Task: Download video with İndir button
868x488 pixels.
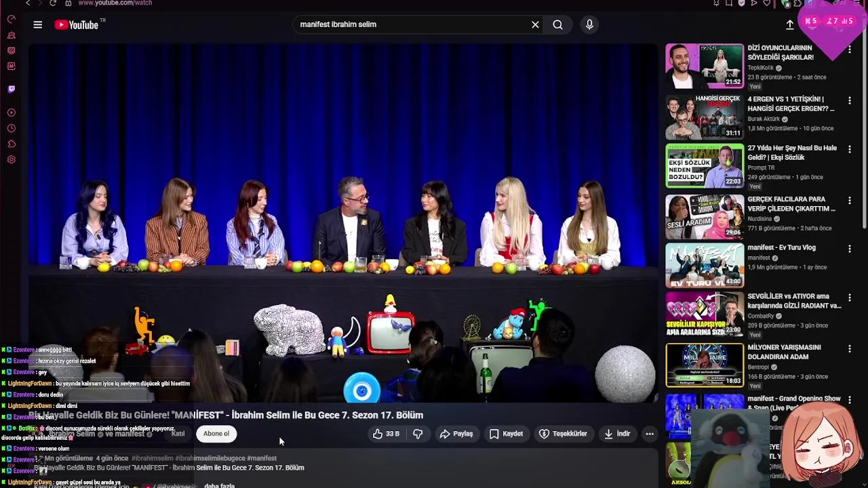Action: 617,434
